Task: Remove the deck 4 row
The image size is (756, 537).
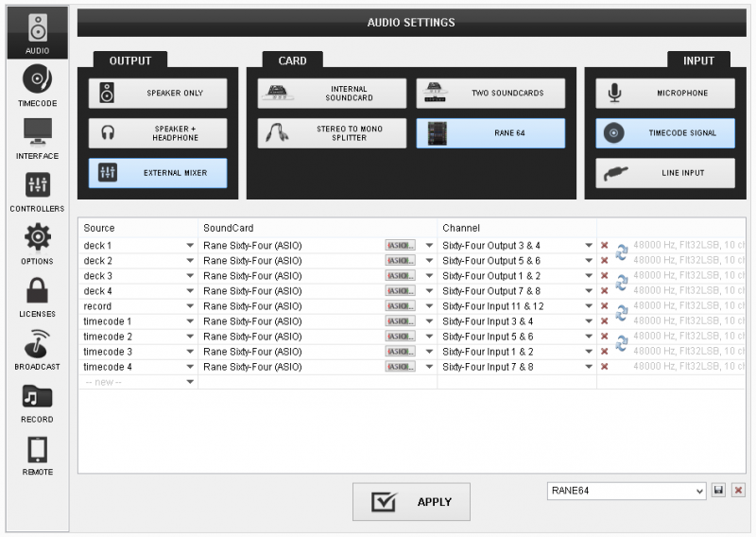Action: pyautogui.click(x=604, y=291)
